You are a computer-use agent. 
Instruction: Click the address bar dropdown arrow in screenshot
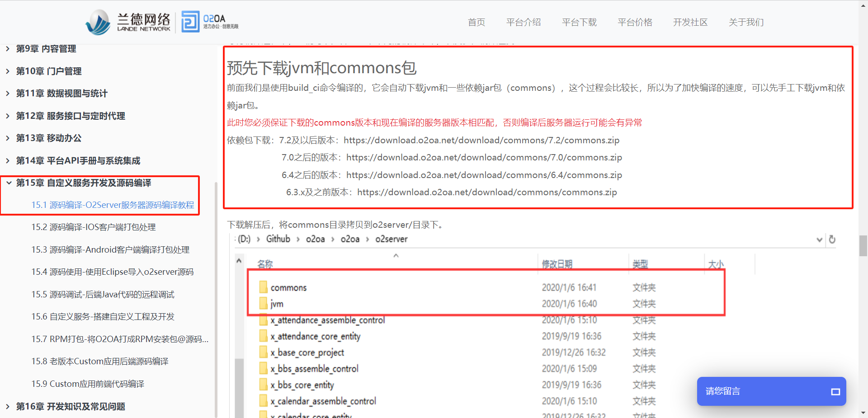pos(819,240)
